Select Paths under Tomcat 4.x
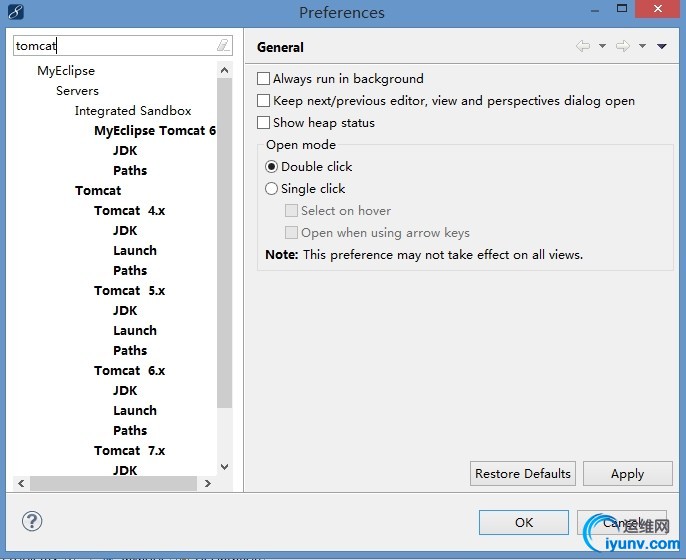This screenshot has width=686, height=560. (x=130, y=271)
